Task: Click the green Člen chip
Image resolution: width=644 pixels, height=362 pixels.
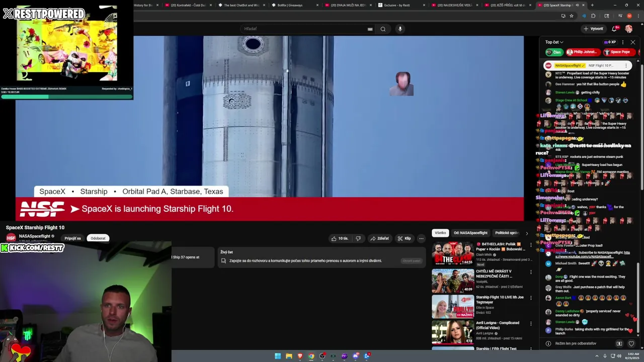Action: coord(554,52)
